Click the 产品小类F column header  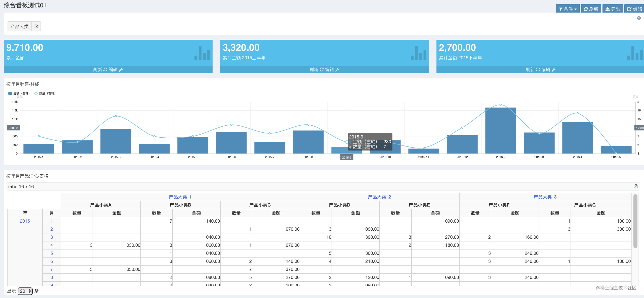click(x=499, y=205)
